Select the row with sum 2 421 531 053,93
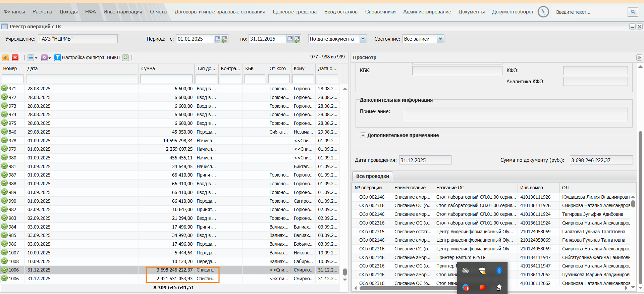 tap(170, 279)
